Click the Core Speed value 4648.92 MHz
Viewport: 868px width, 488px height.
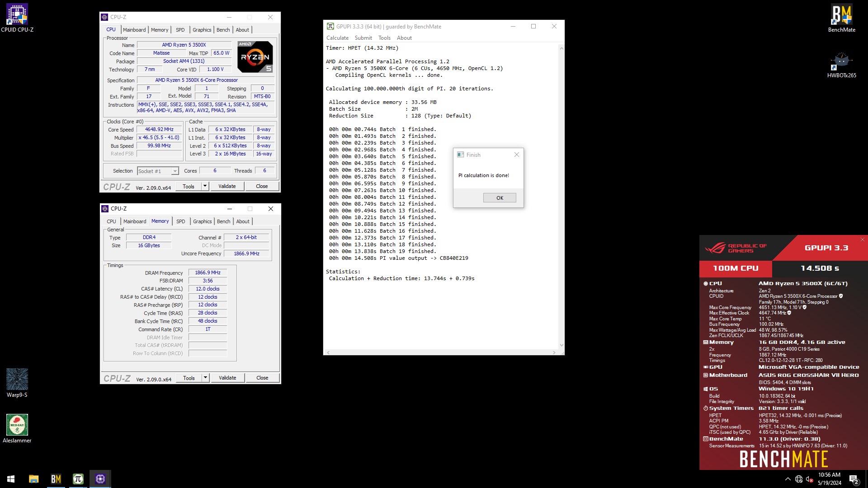[159, 129]
